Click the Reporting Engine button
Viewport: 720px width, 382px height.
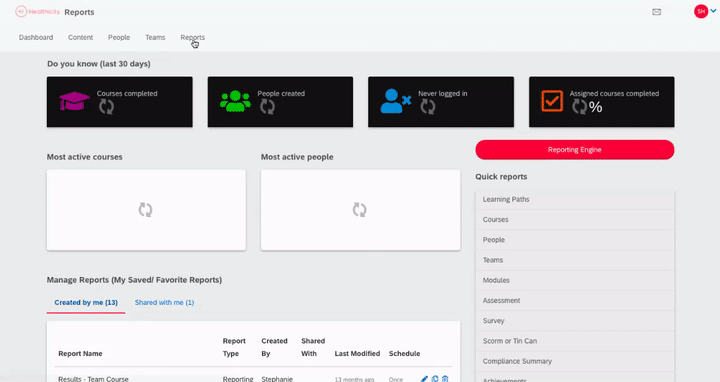pos(575,150)
